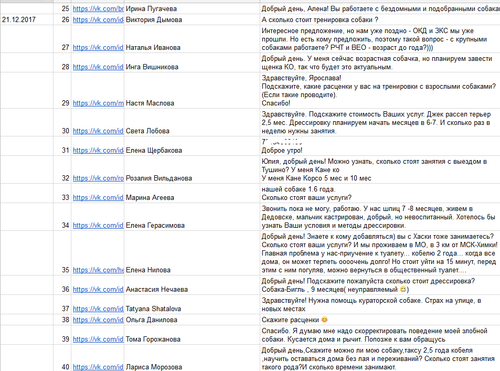Select the message asking about Хаски
This screenshot has width=500, height=371.
(380, 253)
